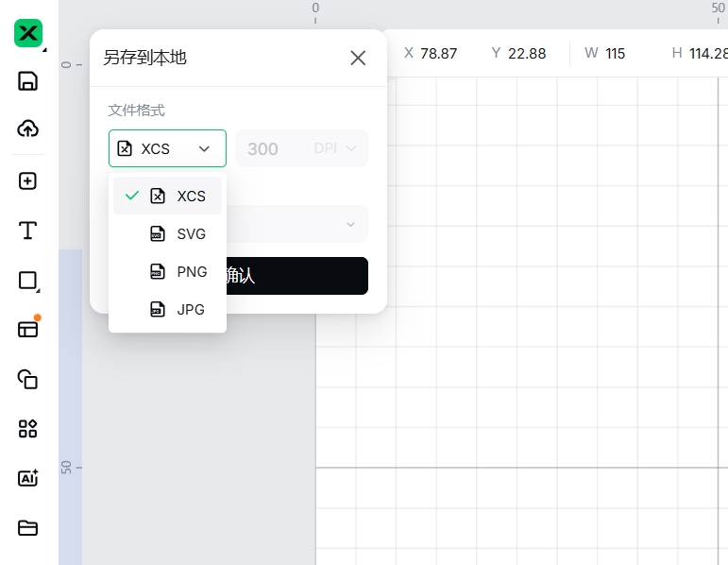Close the 另存到本地 dialog

pyautogui.click(x=358, y=58)
